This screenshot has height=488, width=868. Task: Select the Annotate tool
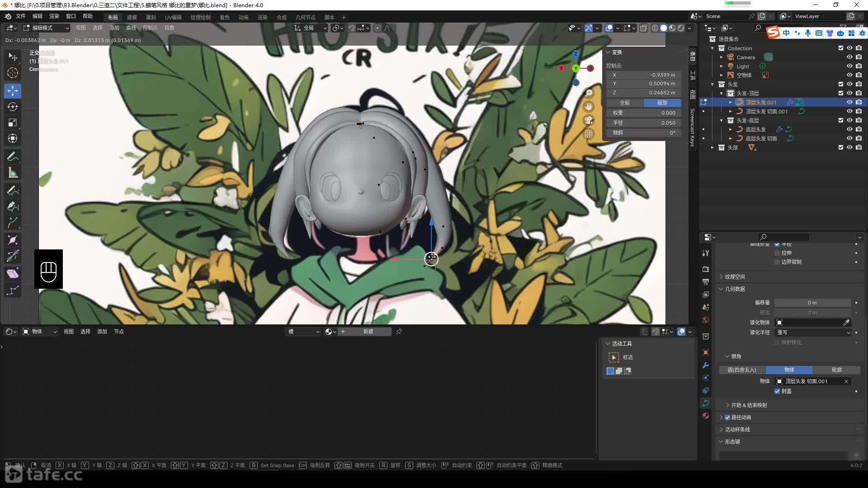tap(13, 157)
